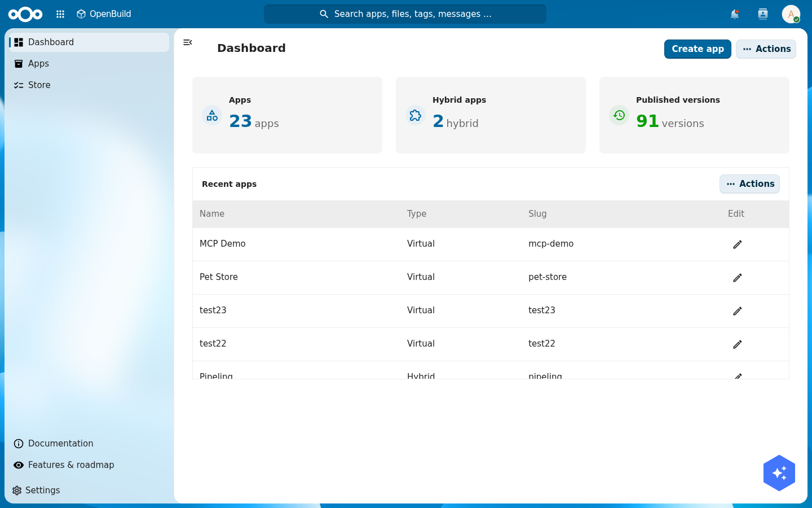Click the Apps sidebar box icon

click(19, 64)
